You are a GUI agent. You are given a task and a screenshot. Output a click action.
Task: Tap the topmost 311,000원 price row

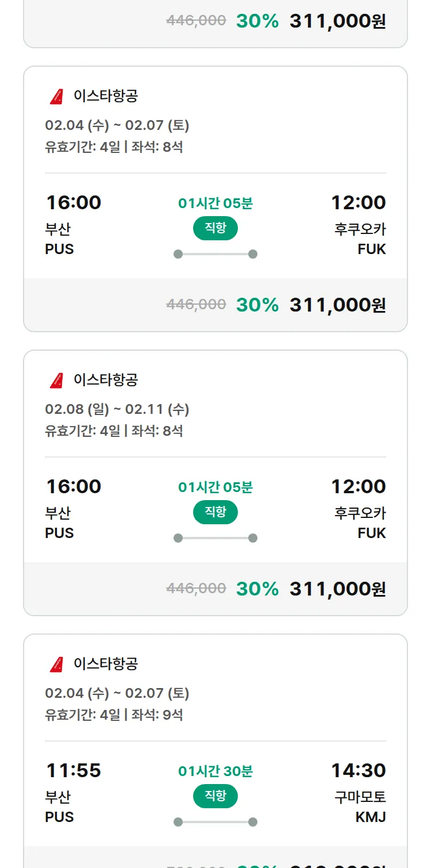coord(337,21)
